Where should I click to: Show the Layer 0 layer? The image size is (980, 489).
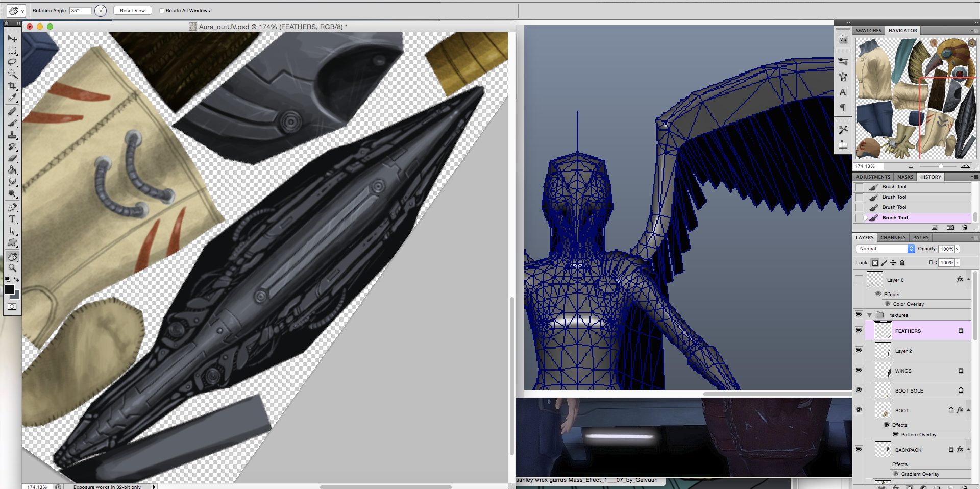click(859, 280)
